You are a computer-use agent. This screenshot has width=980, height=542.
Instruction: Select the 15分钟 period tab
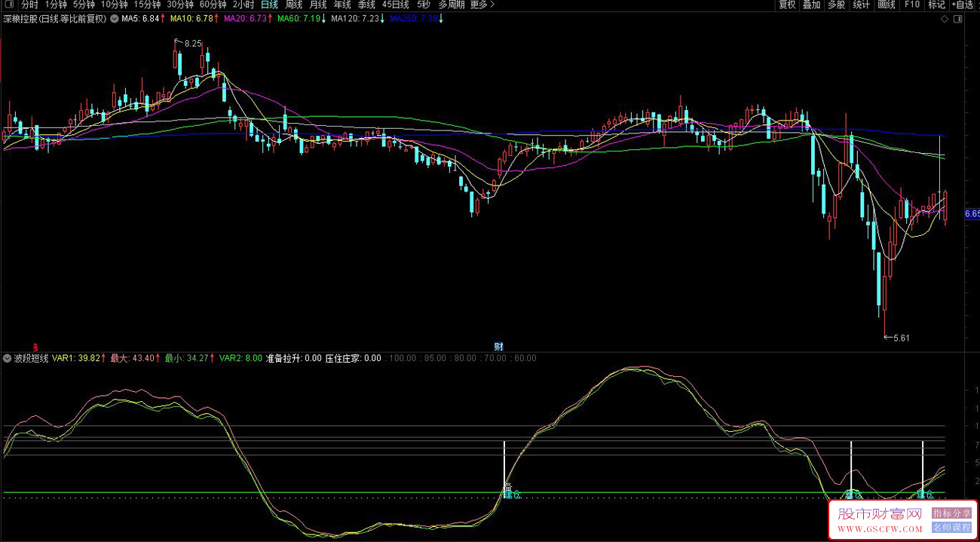tap(147, 5)
